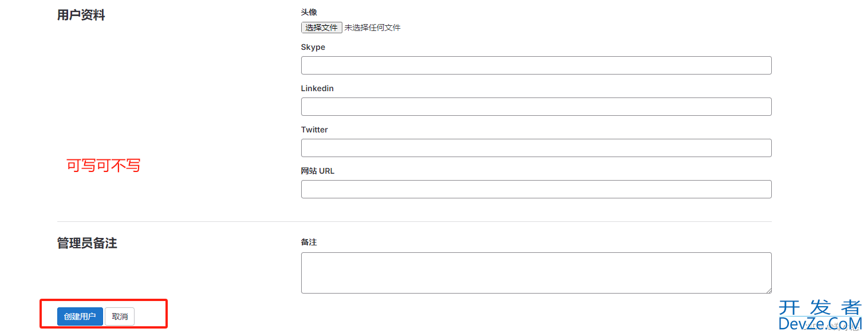Click the Linkedin field label

click(x=317, y=88)
